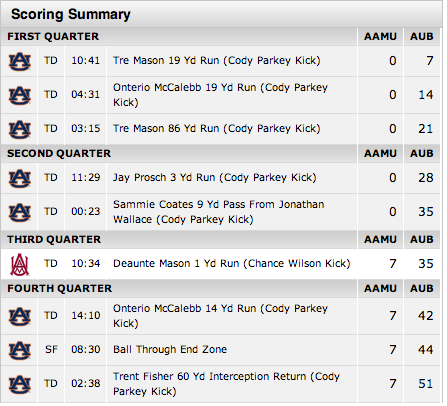This screenshot has width=447, height=406.
Task: Click the FIRST QUARTER section header
Action: pyautogui.click(x=53, y=36)
